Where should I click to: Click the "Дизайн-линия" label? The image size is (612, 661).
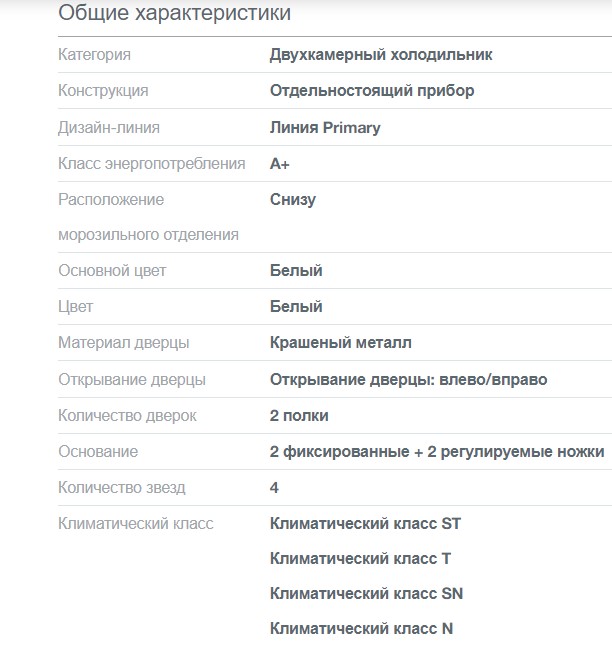click(x=109, y=127)
